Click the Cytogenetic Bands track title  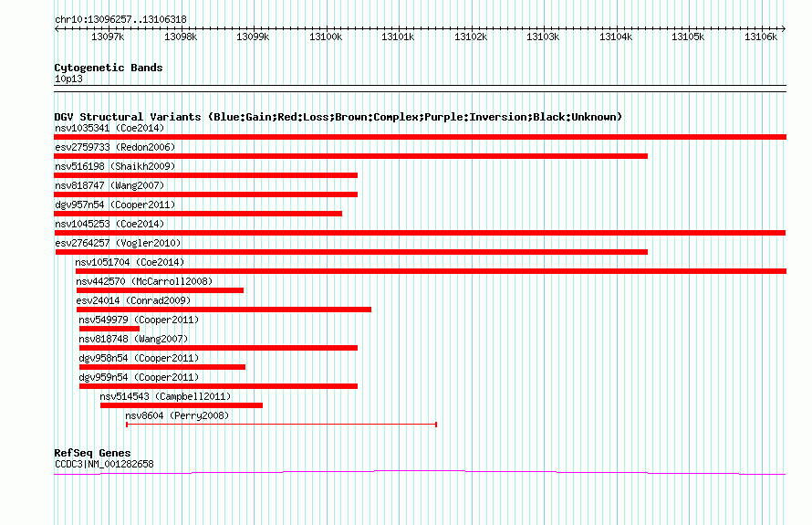(109, 68)
